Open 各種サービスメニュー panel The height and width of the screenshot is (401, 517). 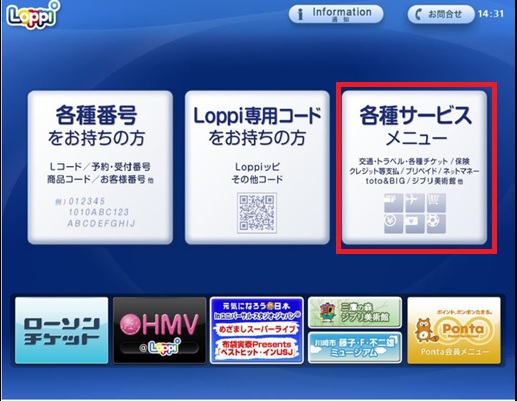click(x=414, y=167)
